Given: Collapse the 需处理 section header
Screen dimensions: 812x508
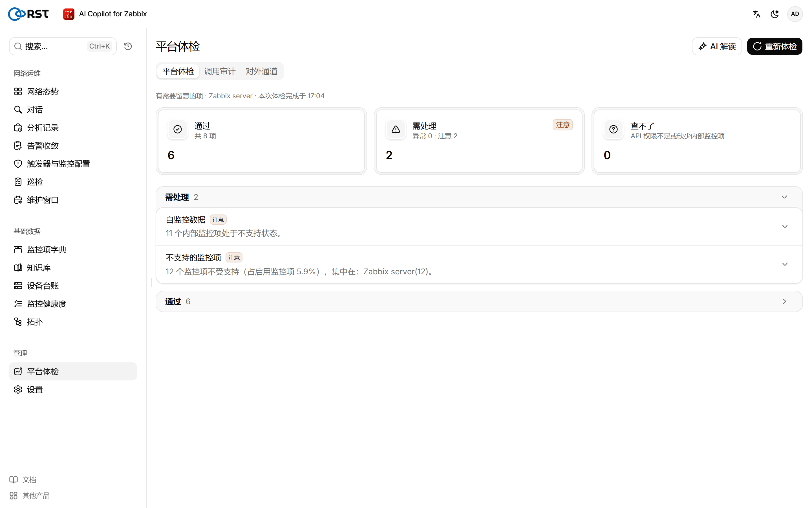Looking at the screenshot, I should click(x=479, y=197).
